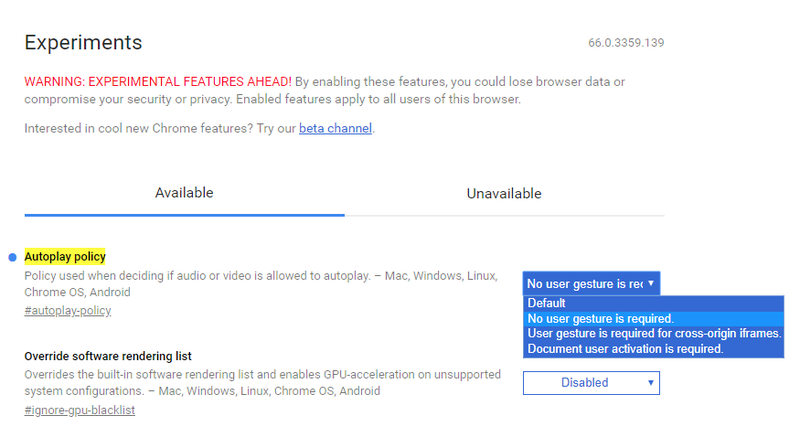Viewport: 800px width, 437px height.
Task: Click the version number 66.0.3359.139
Action: click(626, 43)
